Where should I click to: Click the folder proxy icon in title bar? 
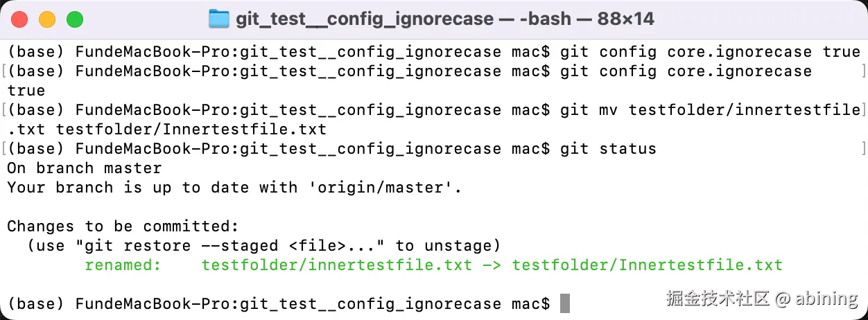coord(219,19)
